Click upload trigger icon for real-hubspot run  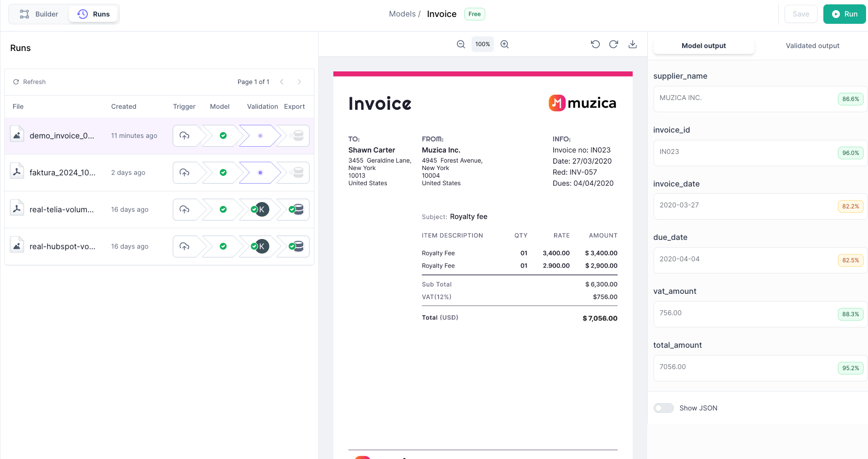point(184,247)
